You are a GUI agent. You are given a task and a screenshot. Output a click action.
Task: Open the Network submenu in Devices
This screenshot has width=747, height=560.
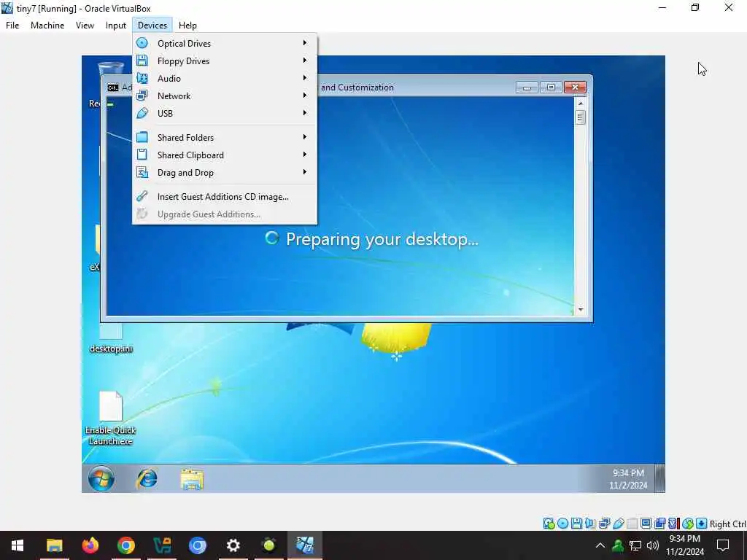(225, 96)
